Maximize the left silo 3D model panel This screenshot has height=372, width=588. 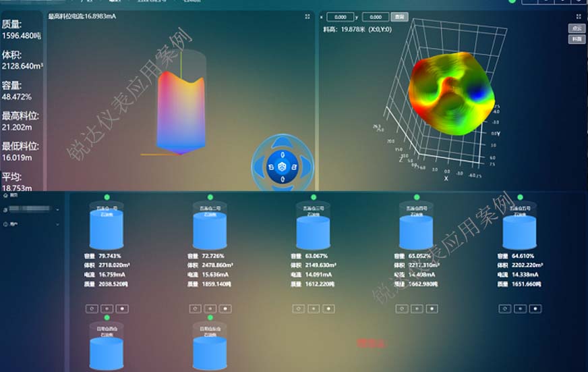point(307,16)
